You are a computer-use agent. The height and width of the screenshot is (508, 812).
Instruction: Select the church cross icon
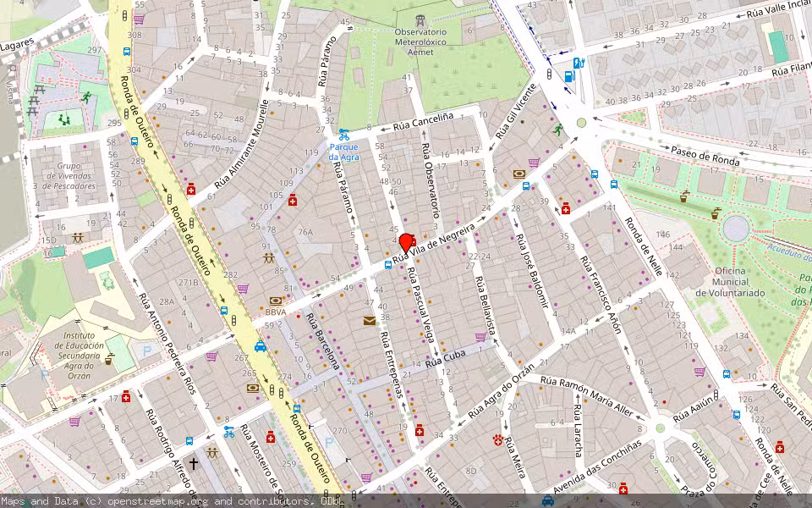tap(193, 463)
